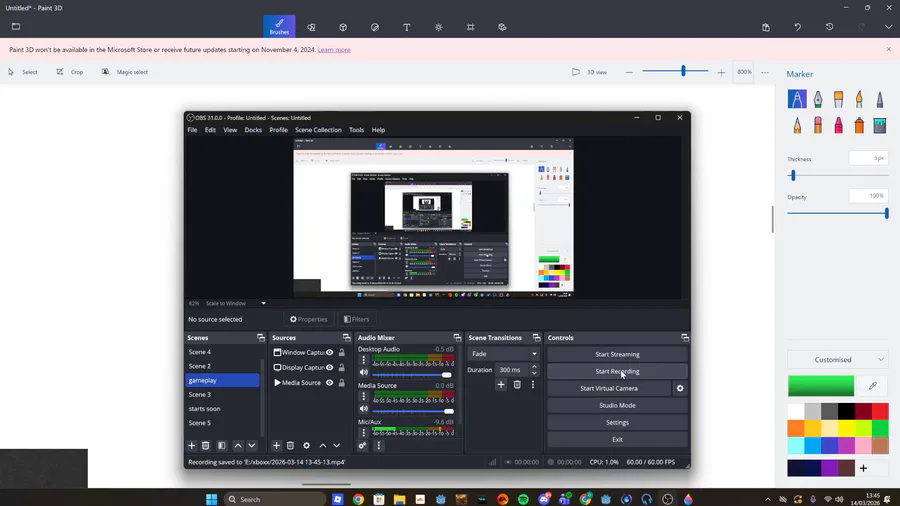
Task: Pick the red colour swatch
Action: 880,411
